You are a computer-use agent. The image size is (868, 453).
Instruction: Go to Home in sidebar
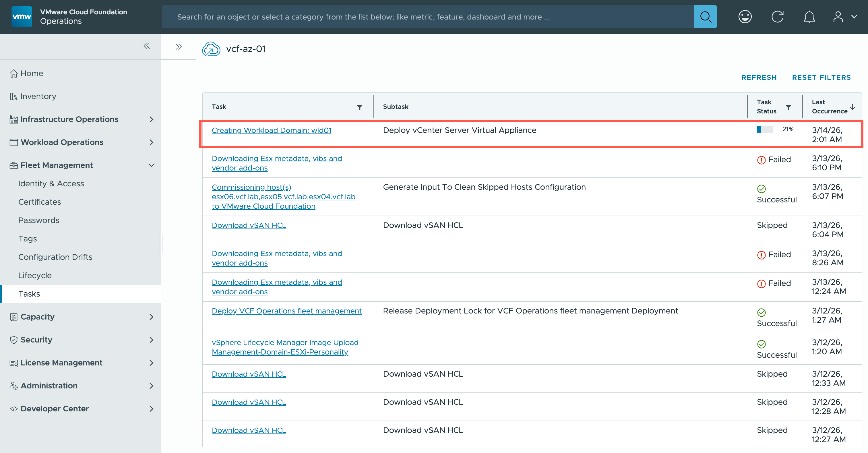pyautogui.click(x=32, y=73)
